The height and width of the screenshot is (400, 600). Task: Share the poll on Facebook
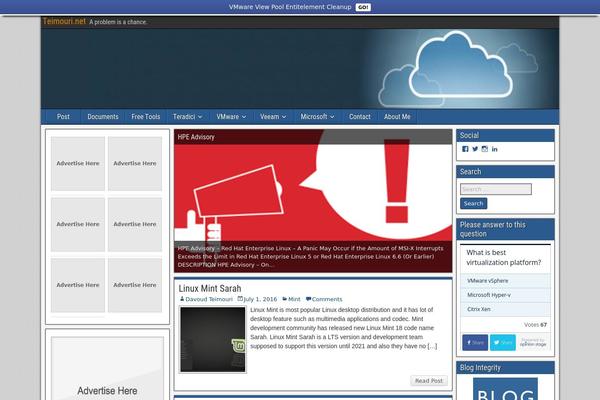point(475,343)
